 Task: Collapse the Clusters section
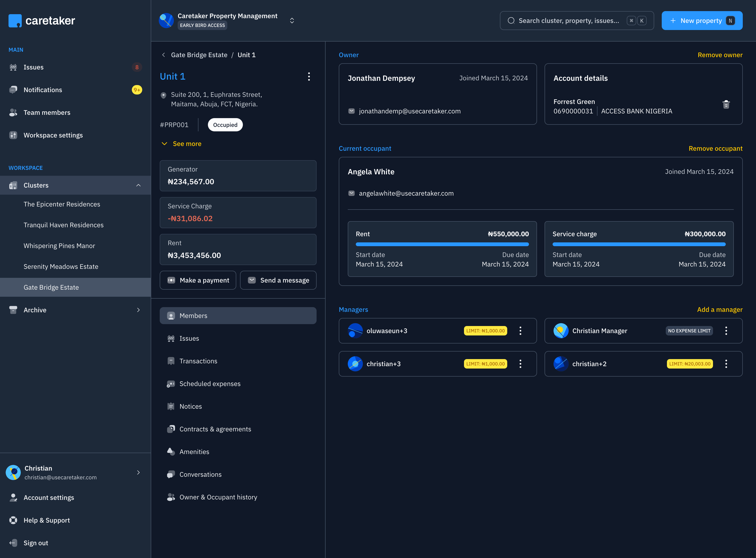coord(138,185)
